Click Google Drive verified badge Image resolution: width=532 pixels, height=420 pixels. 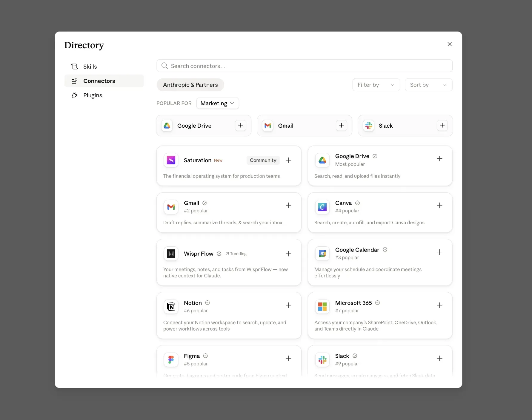coord(375,156)
